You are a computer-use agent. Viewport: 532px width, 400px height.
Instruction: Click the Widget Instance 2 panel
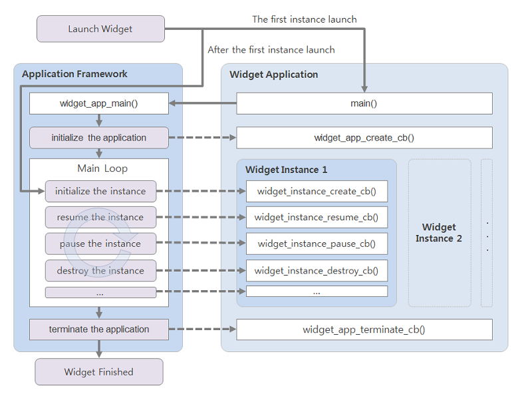439,233
